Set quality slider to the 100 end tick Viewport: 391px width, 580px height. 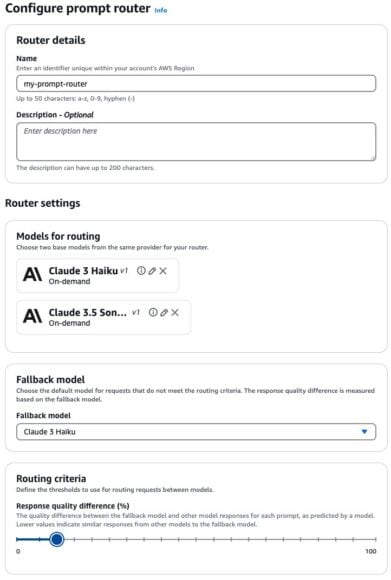coord(375,539)
